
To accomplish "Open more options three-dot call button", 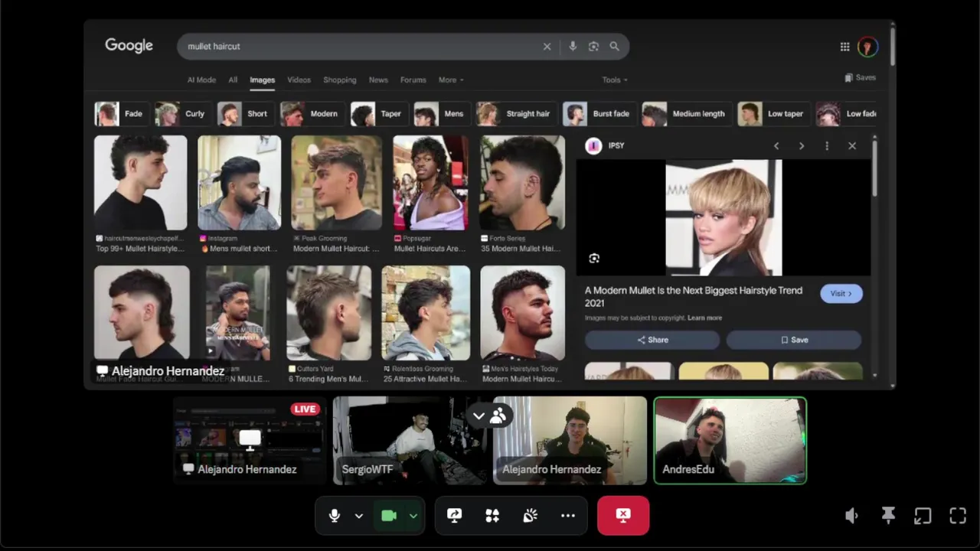I will point(568,516).
